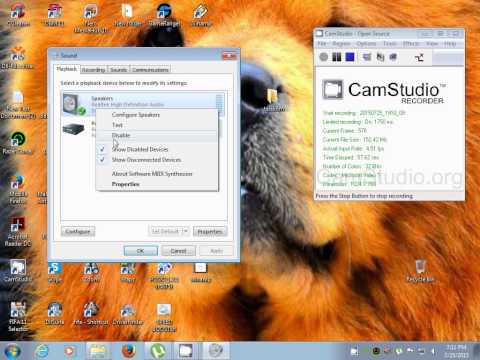Launch Internet Explorer from the taskbar
The height and width of the screenshot is (360, 480).
[42, 351]
